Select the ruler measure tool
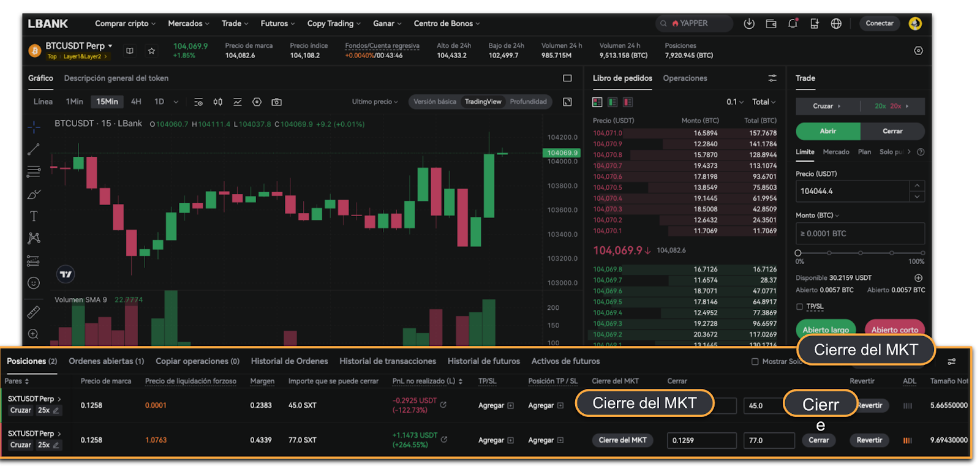This screenshot has height=469, width=980. 34,312
